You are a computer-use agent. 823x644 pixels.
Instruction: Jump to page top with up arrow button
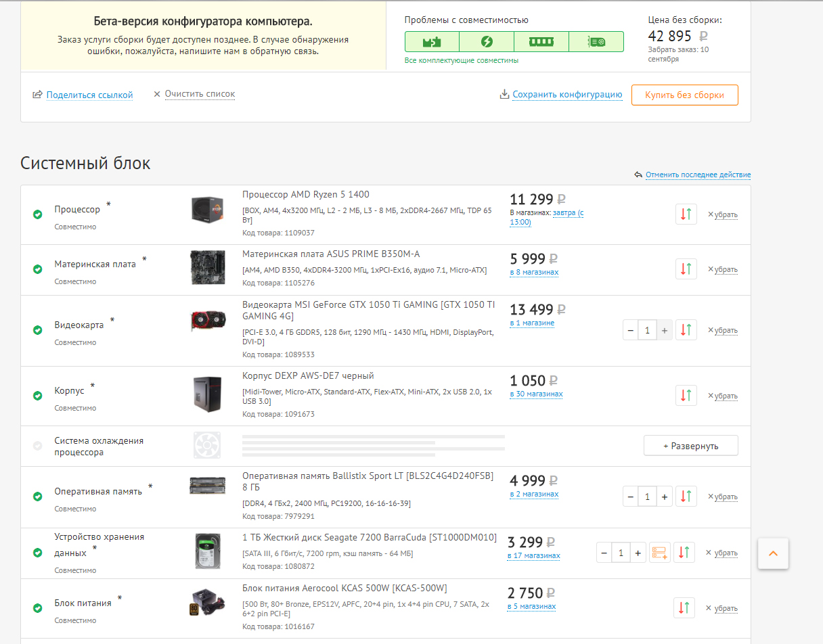pos(773,553)
